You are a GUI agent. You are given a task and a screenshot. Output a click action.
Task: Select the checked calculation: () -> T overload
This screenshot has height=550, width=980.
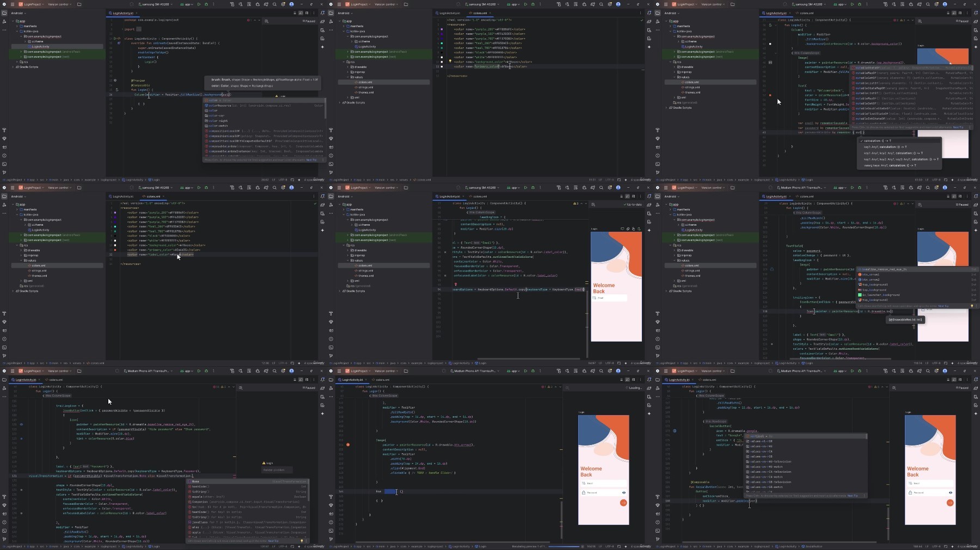[x=899, y=140]
